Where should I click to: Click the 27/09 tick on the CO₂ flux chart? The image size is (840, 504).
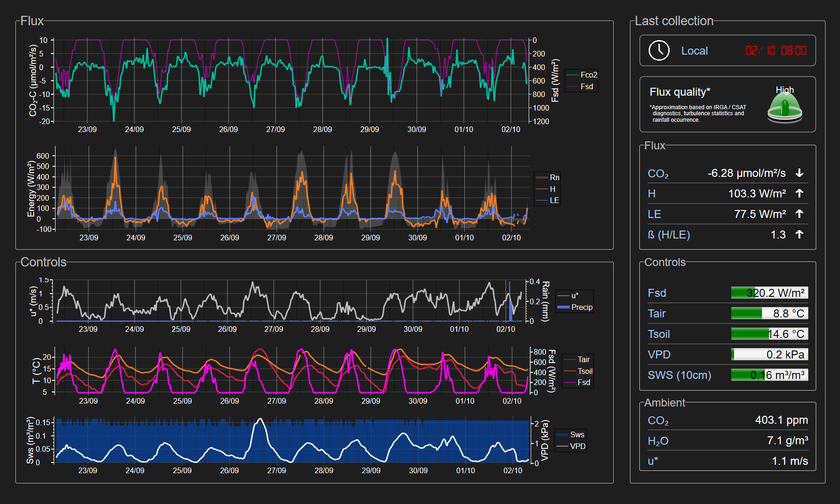tap(275, 129)
